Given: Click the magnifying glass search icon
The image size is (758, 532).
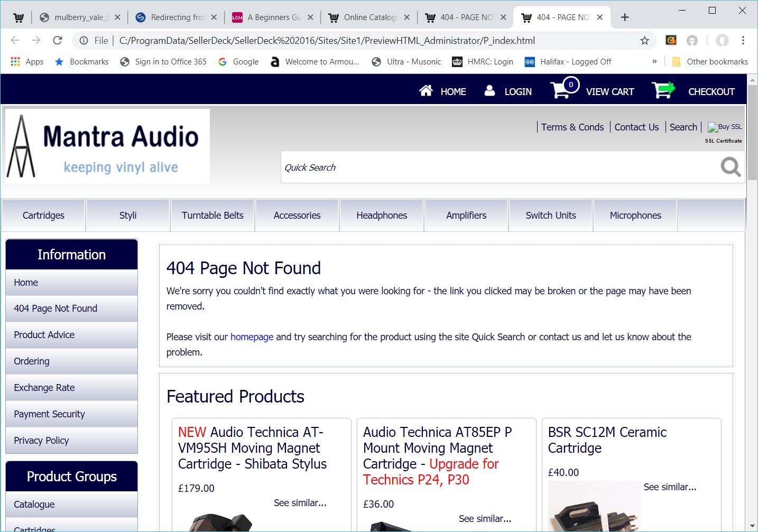Looking at the screenshot, I should point(731,167).
